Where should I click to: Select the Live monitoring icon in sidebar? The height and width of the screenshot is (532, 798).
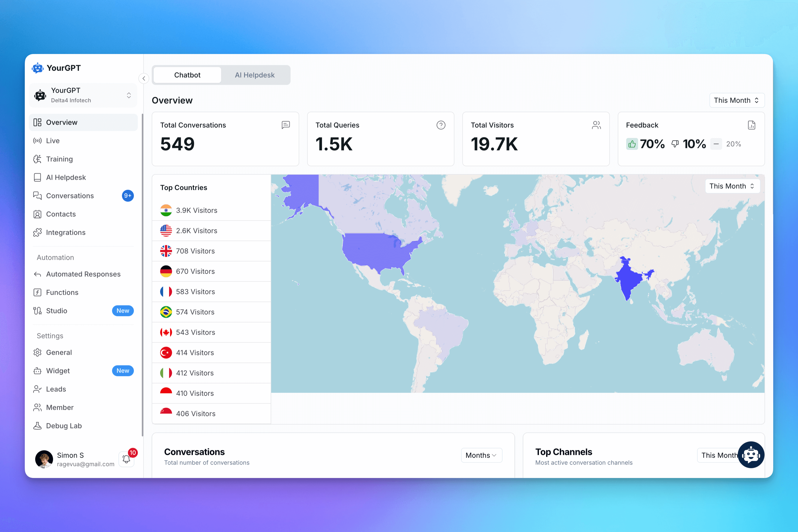click(38, 141)
